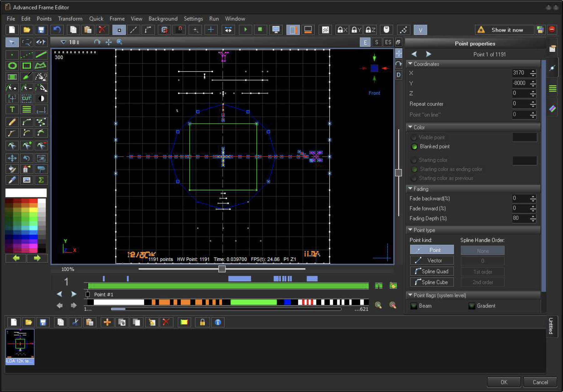The image size is (563, 392).
Task: Click the 100% zoom slider handle
Action: pos(222,269)
